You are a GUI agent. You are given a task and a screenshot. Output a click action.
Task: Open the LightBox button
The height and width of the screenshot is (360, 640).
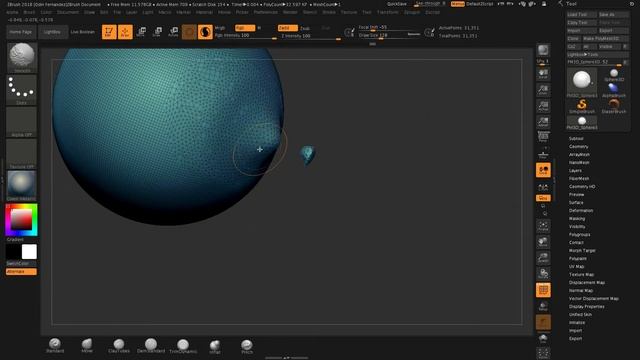[52, 32]
